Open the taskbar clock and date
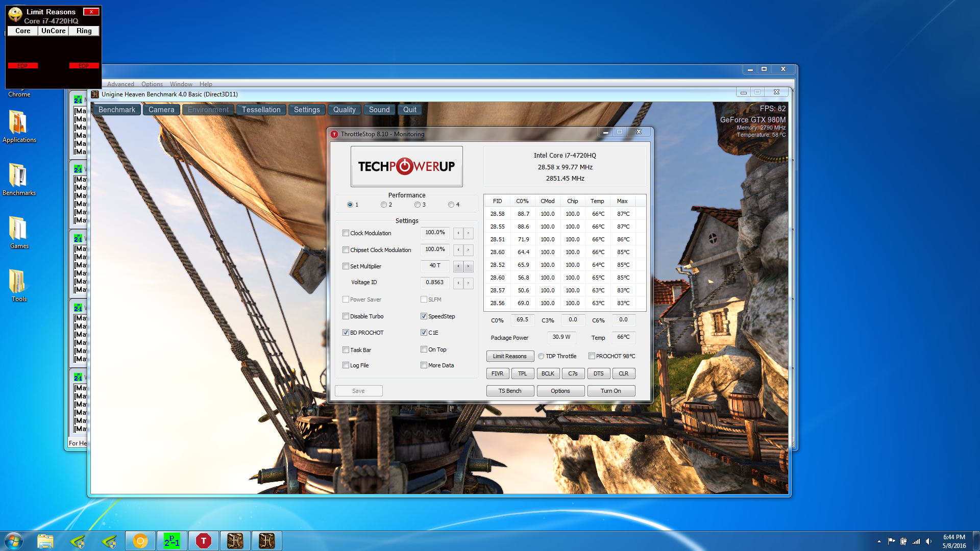Screen dimensions: 980x551 coord(954,541)
